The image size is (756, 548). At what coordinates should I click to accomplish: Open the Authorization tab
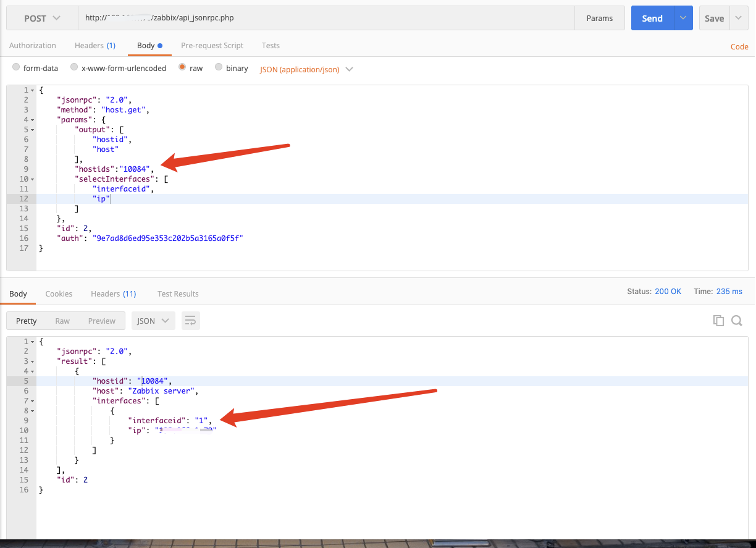point(33,46)
